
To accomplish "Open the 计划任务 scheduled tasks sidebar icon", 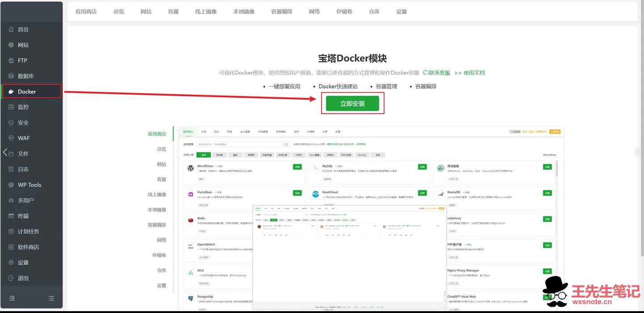I will pyautogui.click(x=11, y=231).
